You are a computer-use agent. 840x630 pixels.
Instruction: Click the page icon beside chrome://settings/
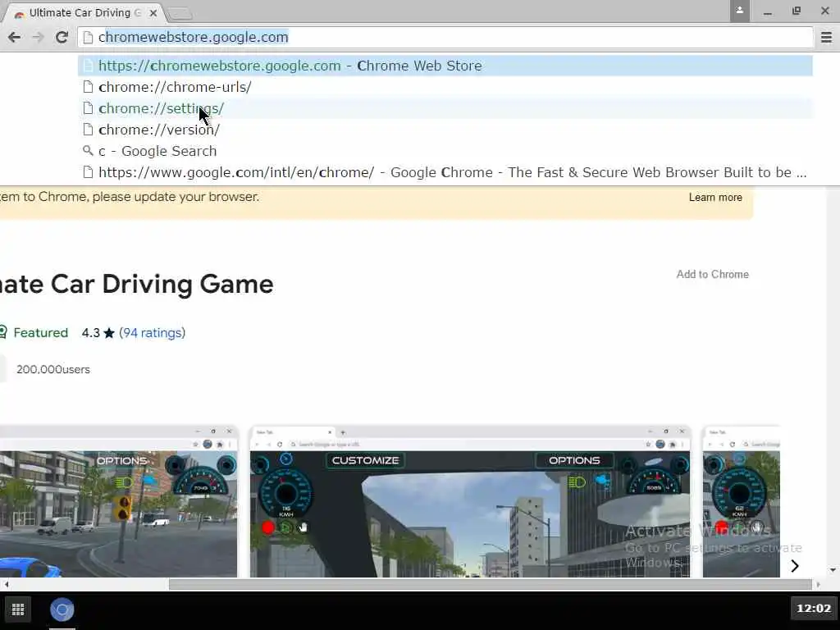[89, 108]
